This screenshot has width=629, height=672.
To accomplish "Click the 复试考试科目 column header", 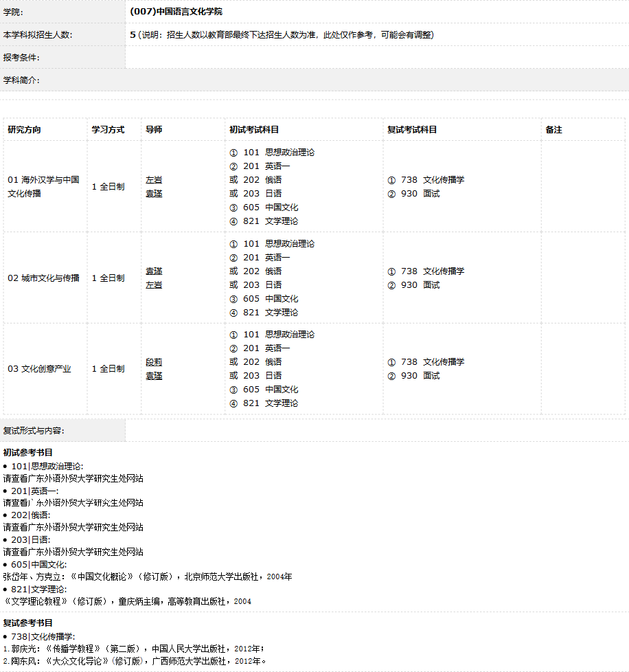I will pos(412,130).
